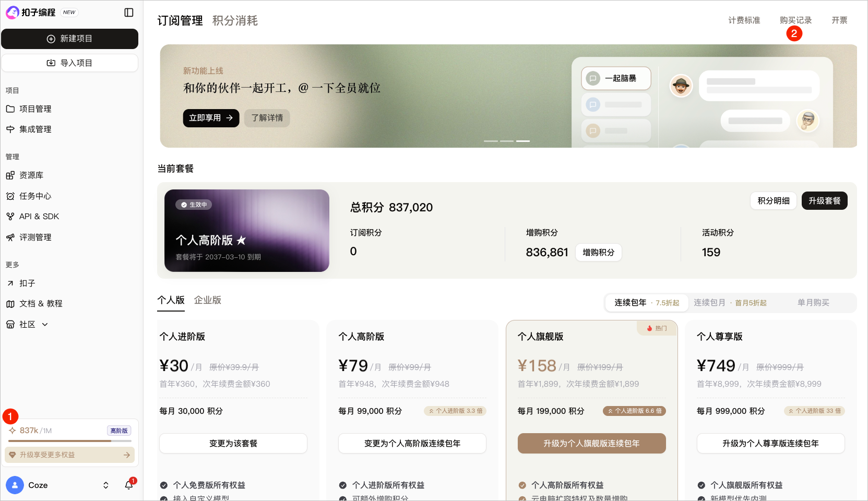The image size is (868, 501).
Task: Click the 一起脑暴 chat icon in banner
Action: (x=593, y=78)
